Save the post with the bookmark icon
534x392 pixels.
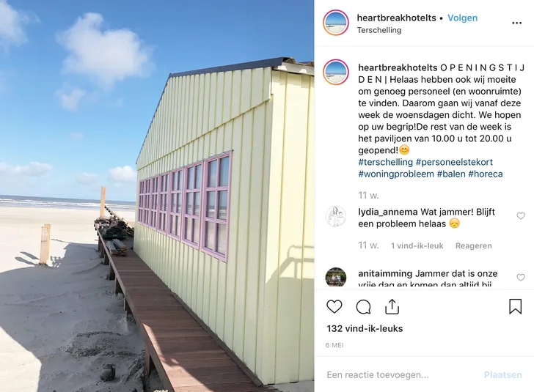click(515, 306)
